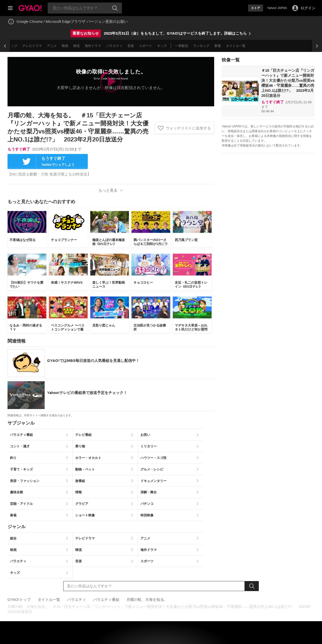The height and width of the screenshot is (644, 322).
Task: Open ドキュメンタリー subgenre row
Action: [x=171, y=481]
